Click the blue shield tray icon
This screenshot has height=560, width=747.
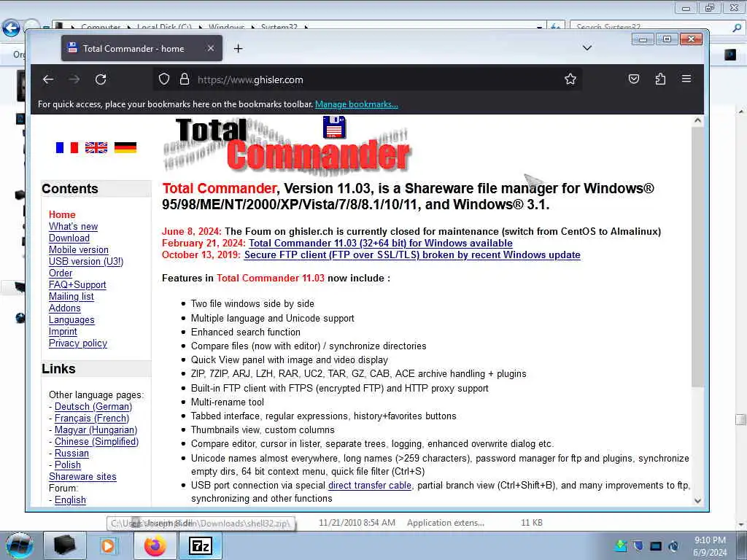(x=638, y=545)
